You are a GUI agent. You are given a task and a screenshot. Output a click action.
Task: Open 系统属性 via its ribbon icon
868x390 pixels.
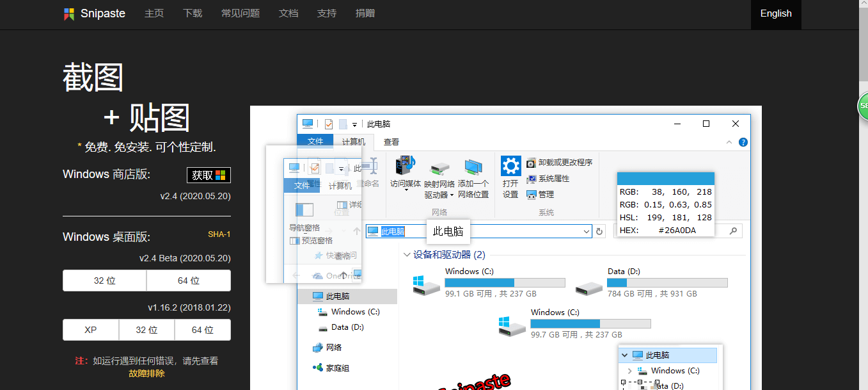[531, 178]
